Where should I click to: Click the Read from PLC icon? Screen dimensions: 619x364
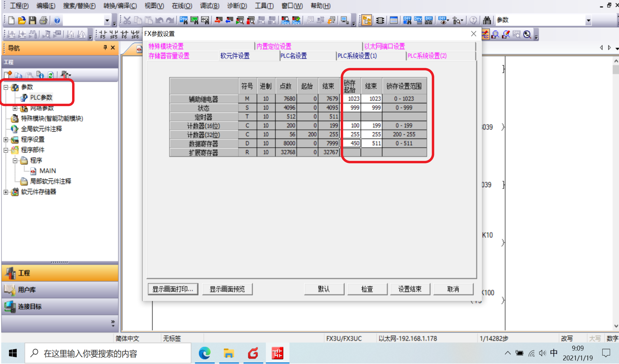click(x=229, y=20)
